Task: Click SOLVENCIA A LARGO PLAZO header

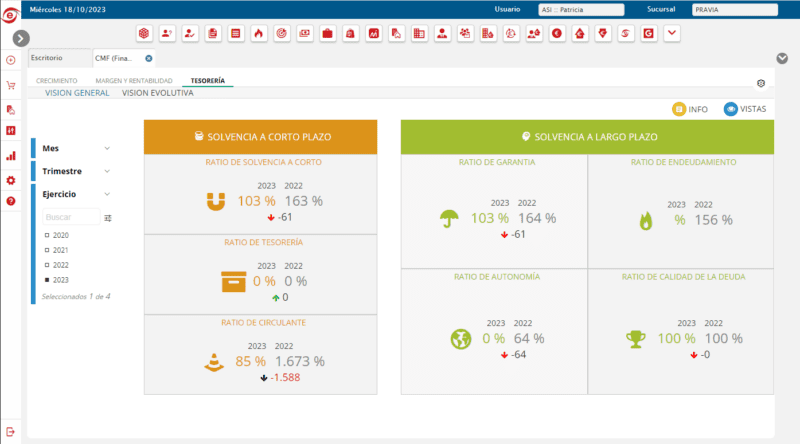Action: point(587,137)
